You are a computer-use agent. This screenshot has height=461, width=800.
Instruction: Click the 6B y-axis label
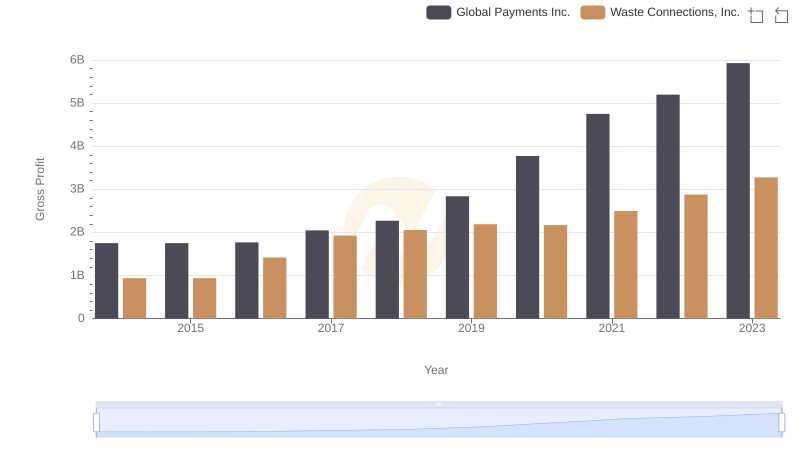point(77,60)
